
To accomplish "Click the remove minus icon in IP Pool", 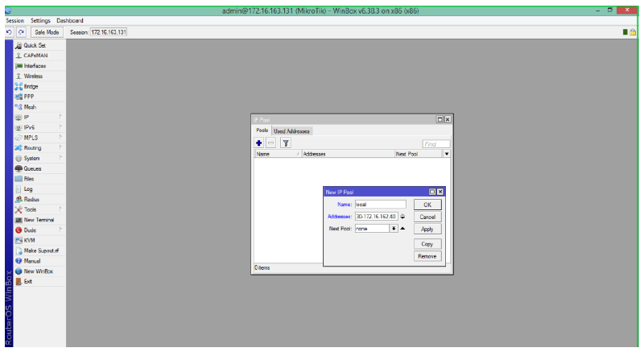I will pyautogui.click(x=271, y=143).
